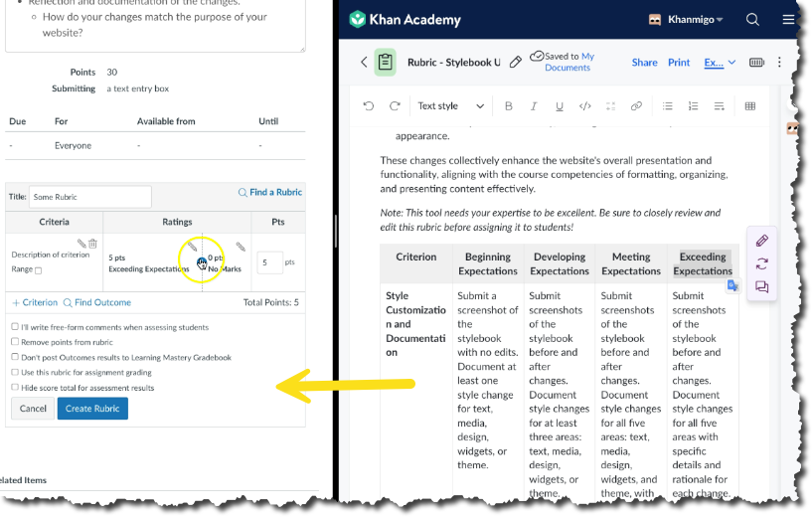
Task: Click Find Outcome
Action: pos(96,302)
